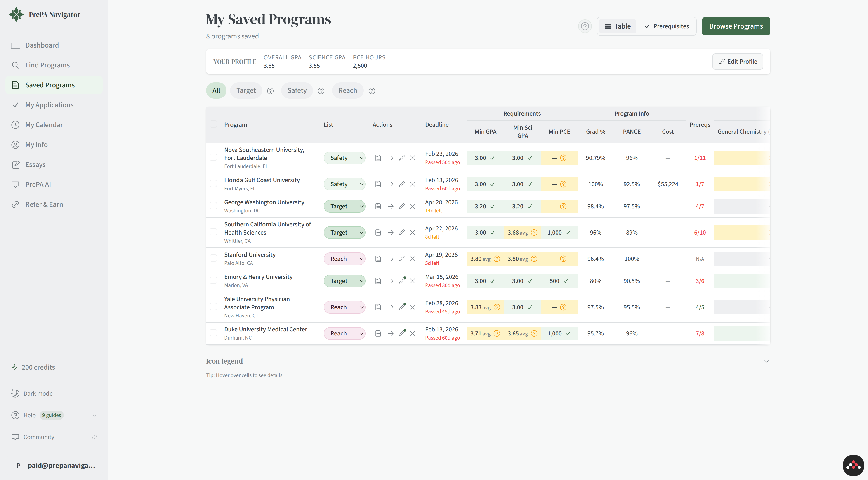Expand the Icon legend section
This screenshot has height=480, width=868.
tap(488, 361)
